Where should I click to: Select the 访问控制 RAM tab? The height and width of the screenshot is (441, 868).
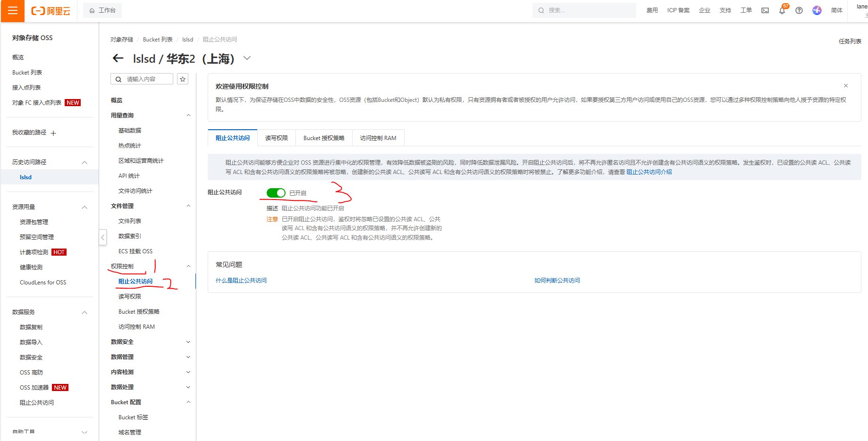(x=378, y=138)
